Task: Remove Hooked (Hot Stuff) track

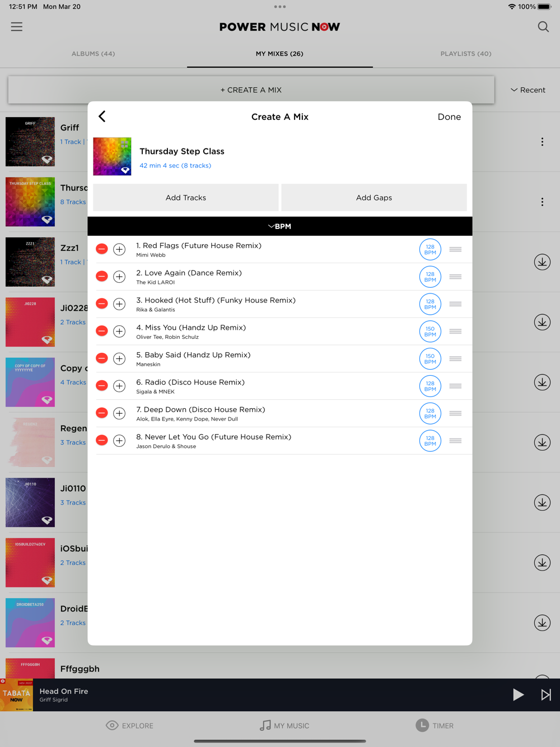Action: (102, 304)
